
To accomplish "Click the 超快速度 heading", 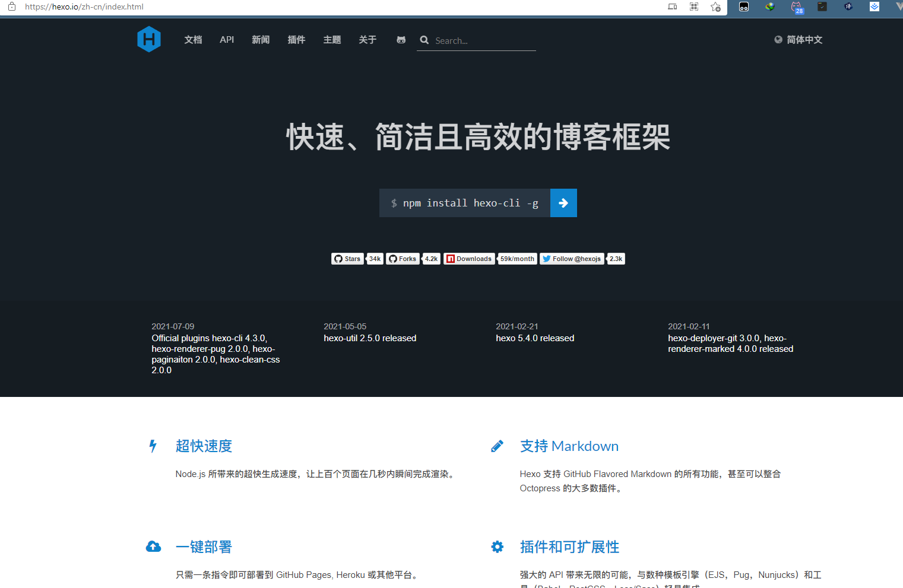I will pos(204,446).
